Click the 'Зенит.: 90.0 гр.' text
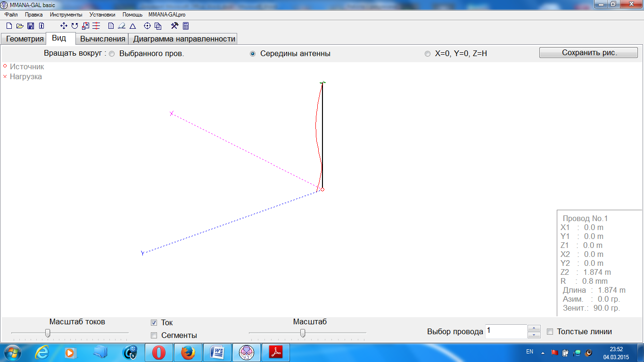 click(591, 308)
